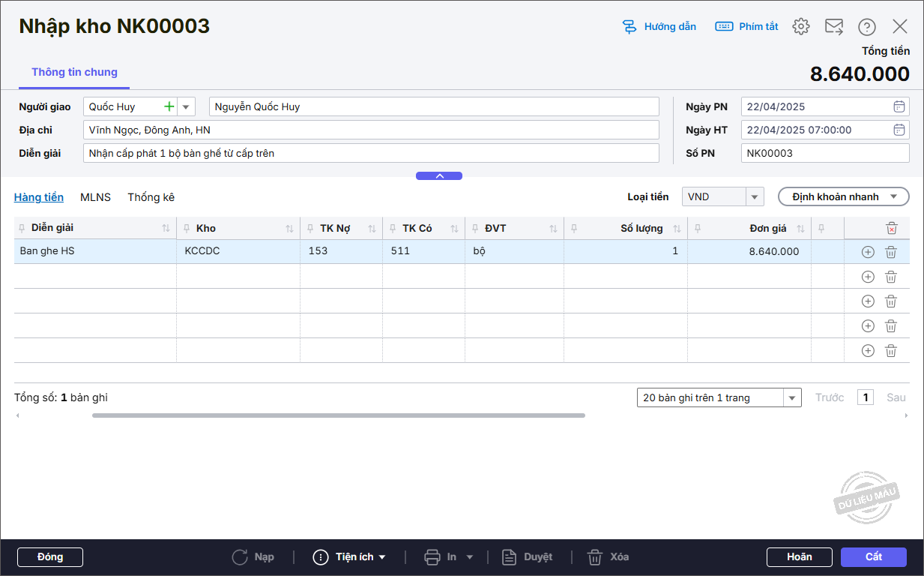
Task: Sort table by Đơn giá column
Action: 800,229
